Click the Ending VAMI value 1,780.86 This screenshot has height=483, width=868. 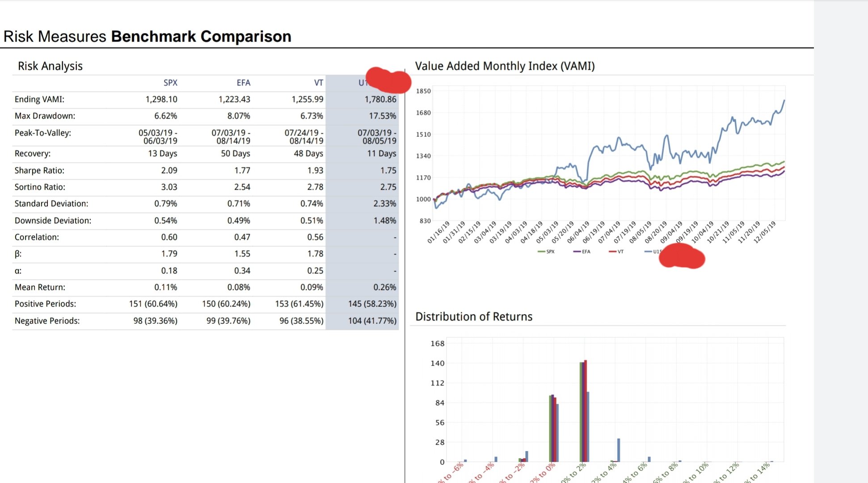tap(380, 99)
